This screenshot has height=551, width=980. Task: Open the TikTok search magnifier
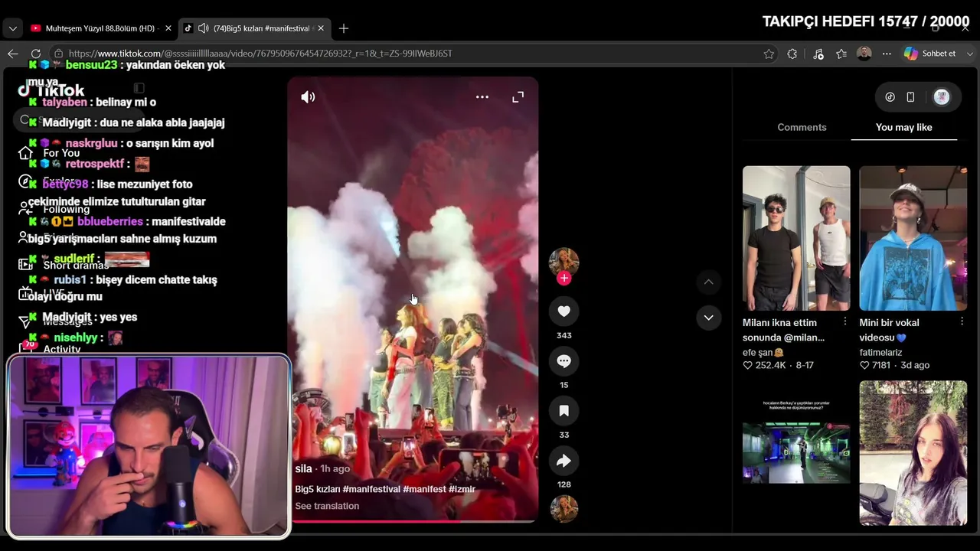tap(25, 120)
